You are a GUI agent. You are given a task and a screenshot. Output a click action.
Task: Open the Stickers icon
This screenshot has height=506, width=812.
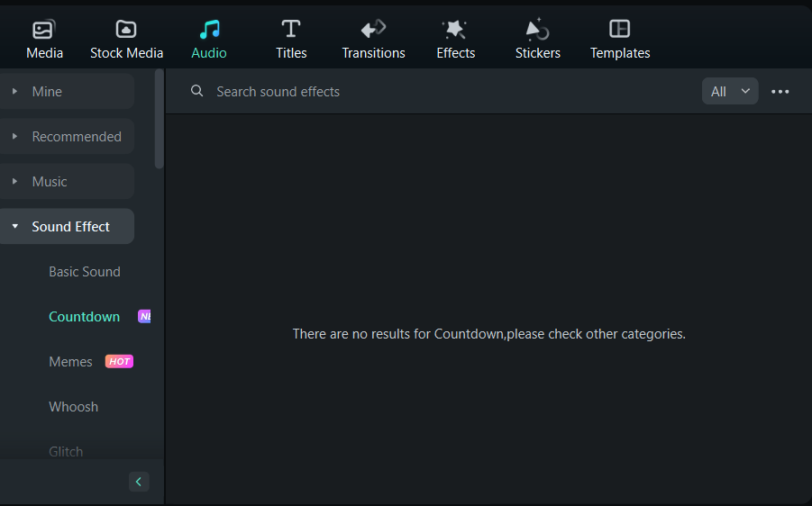coord(537,29)
